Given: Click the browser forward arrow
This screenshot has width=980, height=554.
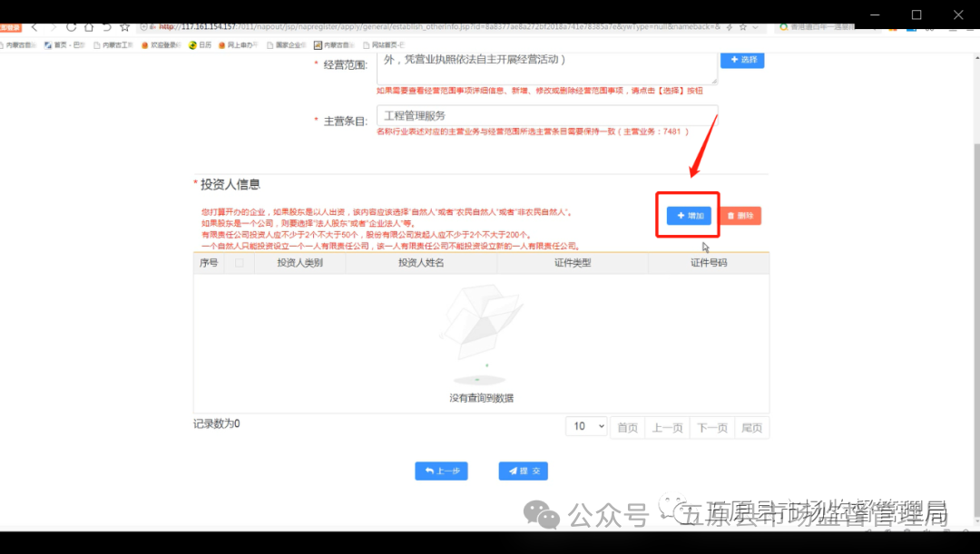Looking at the screenshot, I should coord(54,27).
